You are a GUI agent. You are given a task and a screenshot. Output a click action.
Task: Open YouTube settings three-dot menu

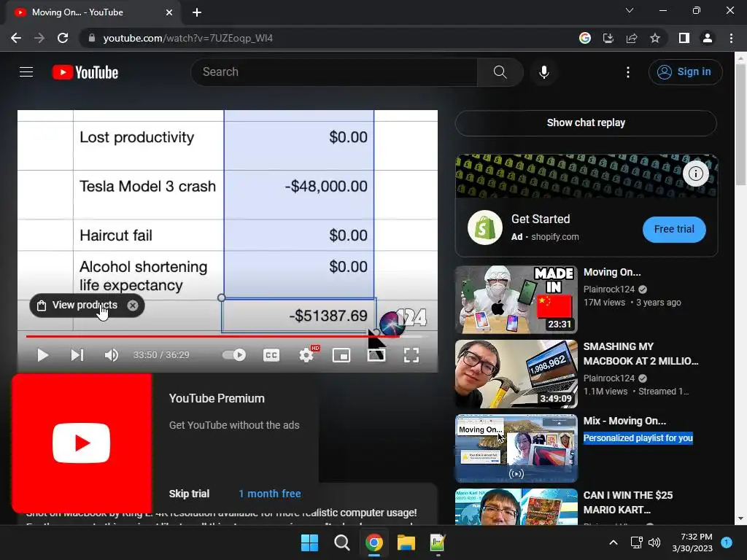(628, 72)
